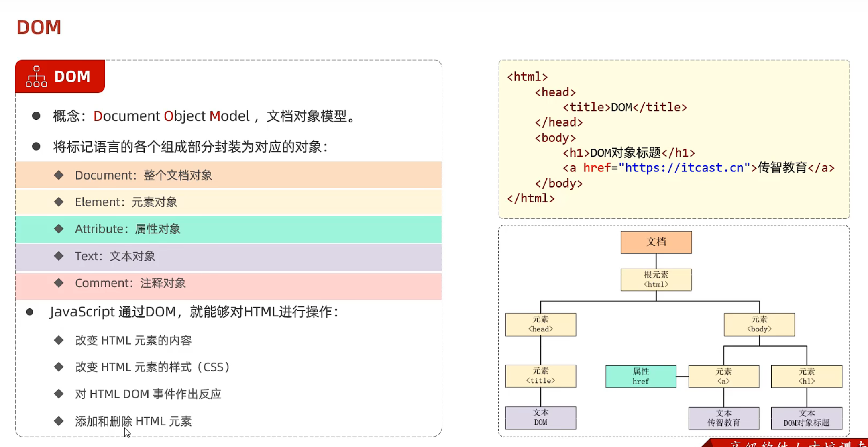Click the https://itcast.cn link text
The width and height of the screenshot is (868, 447).
(684, 168)
